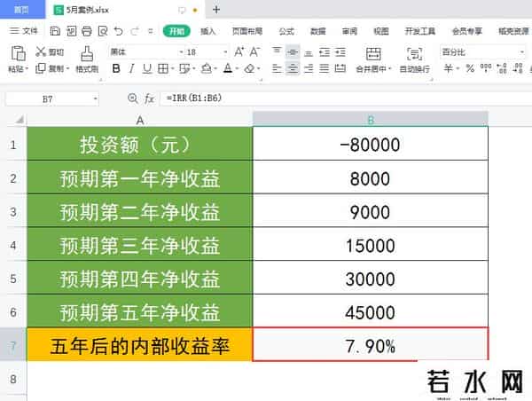Select cell B7 showing 7.90%
The height and width of the screenshot is (401, 532).
point(370,345)
